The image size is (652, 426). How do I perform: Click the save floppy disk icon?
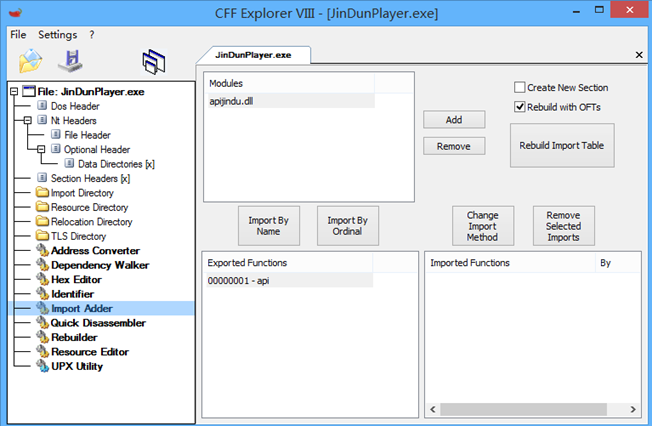click(x=71, y=61)
